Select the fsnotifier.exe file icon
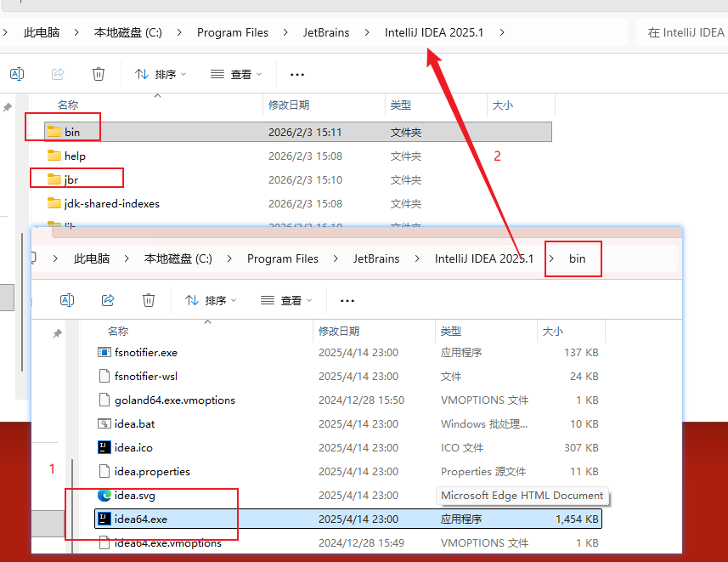The image size is (728, 562). tap(104, 352)
